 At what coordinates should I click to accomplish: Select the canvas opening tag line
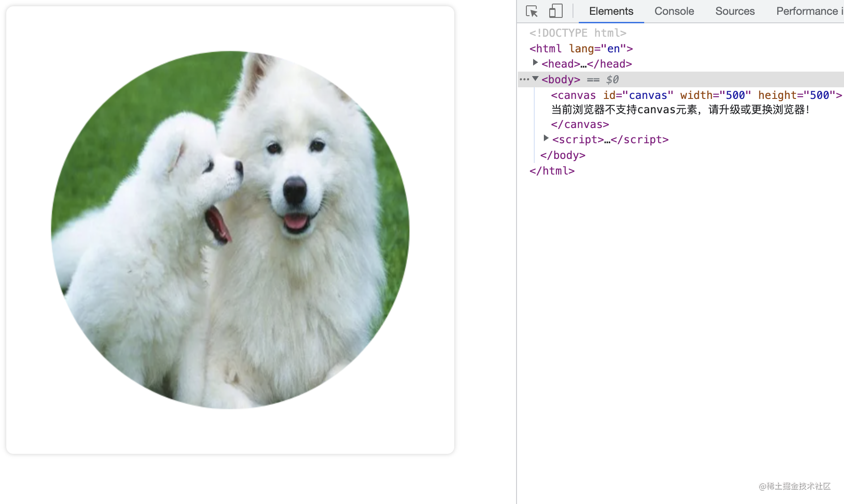coord(697,95)
